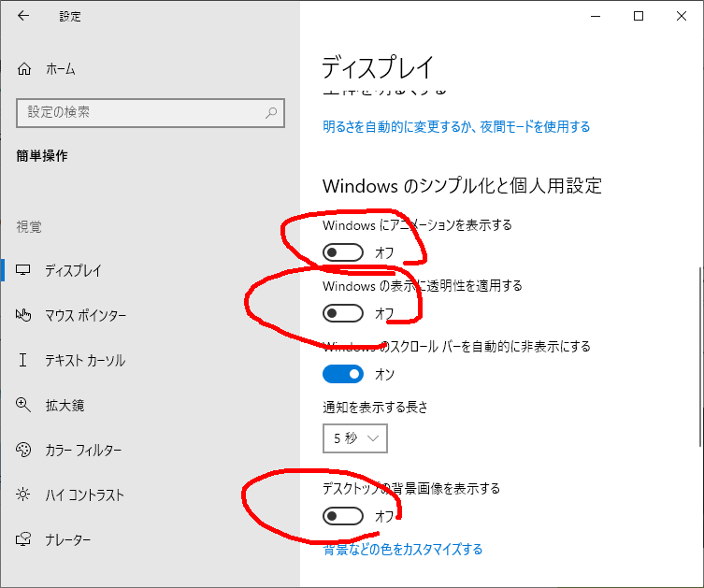Viewport: 704px width, 588px height.
Task: Open Magnifier (拡大鏡) icon
Action: 24,406
